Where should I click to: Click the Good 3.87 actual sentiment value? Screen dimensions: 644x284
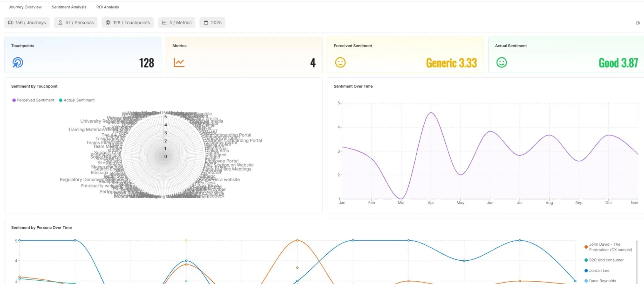tap(618, 63)
